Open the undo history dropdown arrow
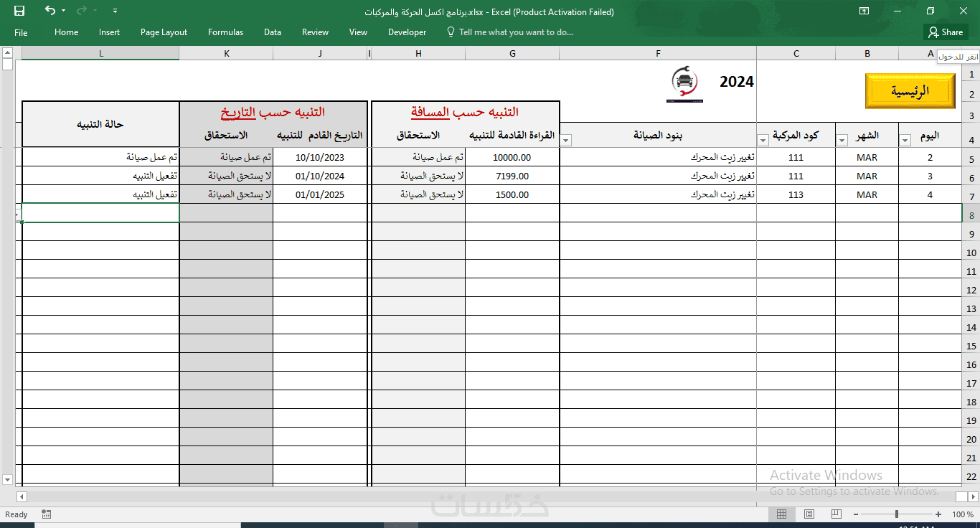The image size is (980, 528). tap(63, 11)
